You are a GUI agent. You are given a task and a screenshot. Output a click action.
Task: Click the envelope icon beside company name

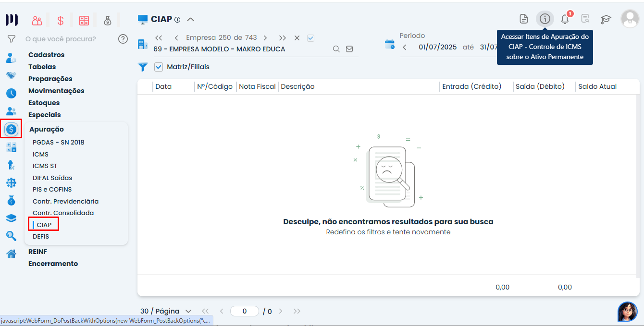pyautogui.click(x=349, y=49)
